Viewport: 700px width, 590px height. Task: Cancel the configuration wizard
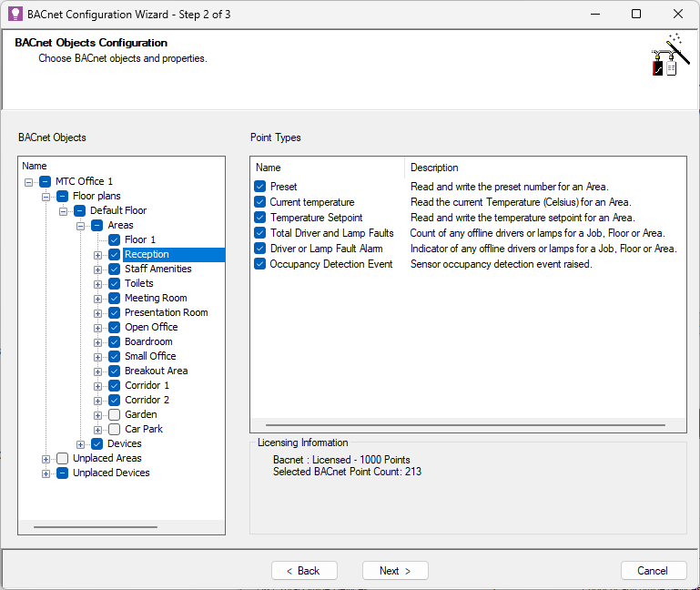tap(654, 571)
